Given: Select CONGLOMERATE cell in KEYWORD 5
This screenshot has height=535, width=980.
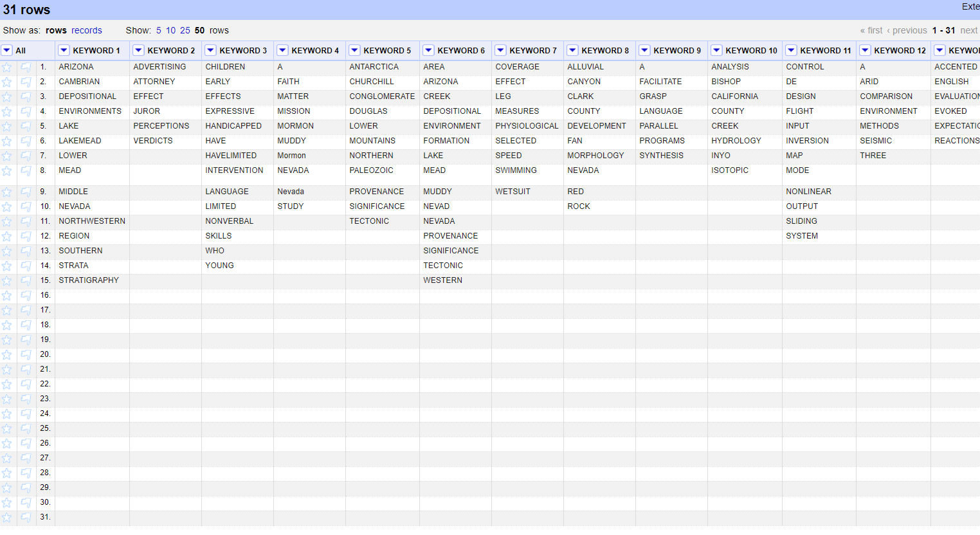Looking at the screenshot, I should pos(382,96).
